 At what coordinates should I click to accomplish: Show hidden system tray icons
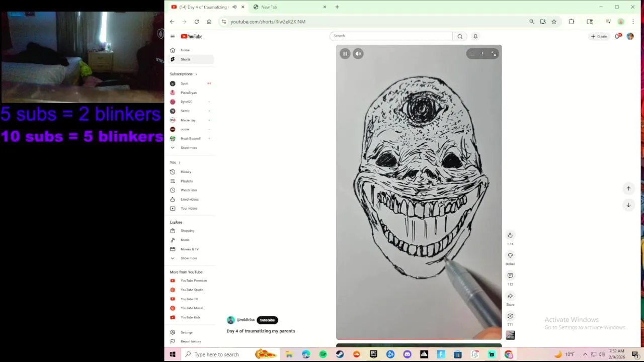(585, 354)
